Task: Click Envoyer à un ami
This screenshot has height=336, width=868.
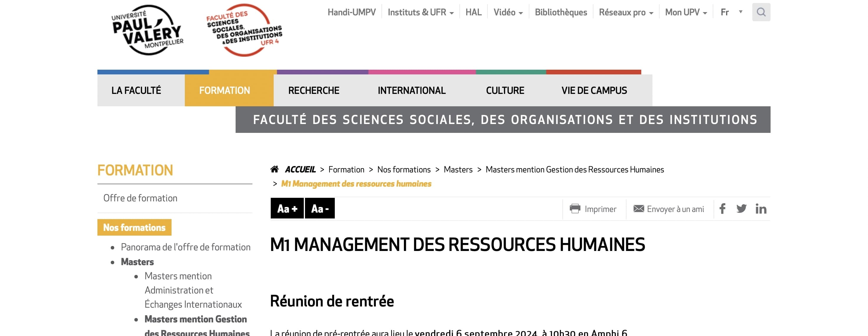Action: pyautogui.click(x=675, y=209)
